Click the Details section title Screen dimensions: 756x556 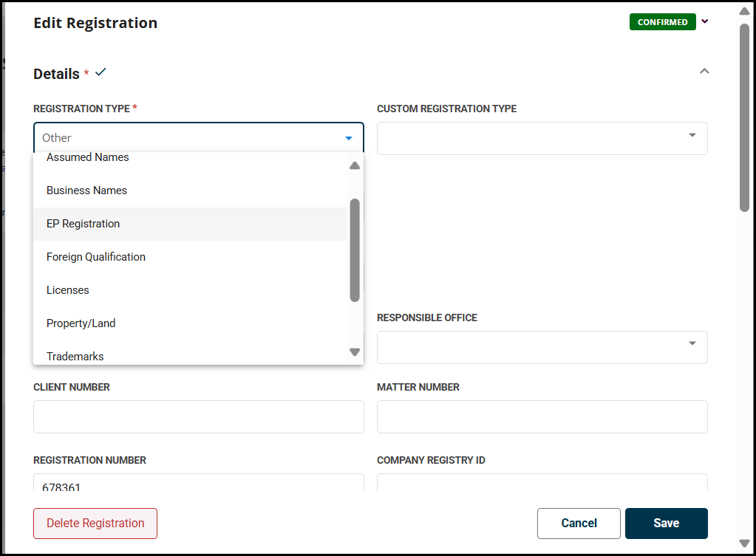click(x=56, y=74)
